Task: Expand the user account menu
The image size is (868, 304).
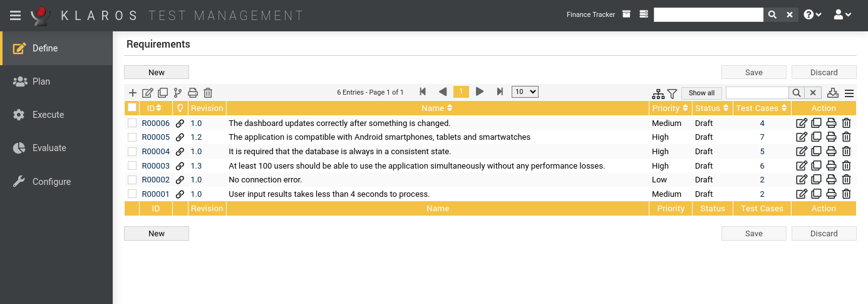Action: pos(842,15)
